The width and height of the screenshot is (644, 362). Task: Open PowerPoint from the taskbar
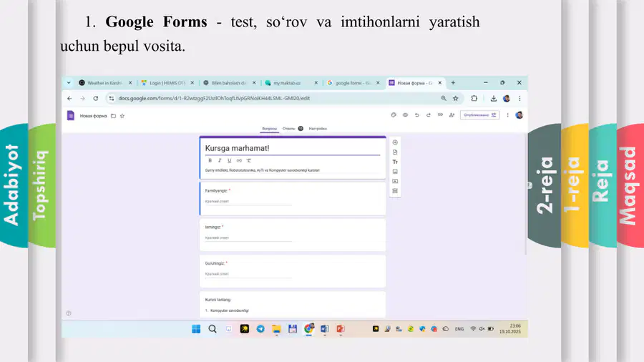pyautogui.click(x=341, y=329)
